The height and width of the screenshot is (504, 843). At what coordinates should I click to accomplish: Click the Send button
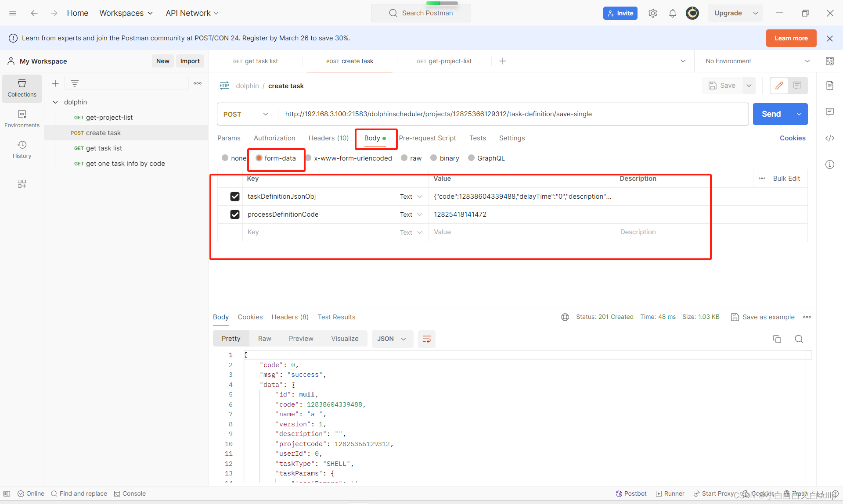pos(771,114)
